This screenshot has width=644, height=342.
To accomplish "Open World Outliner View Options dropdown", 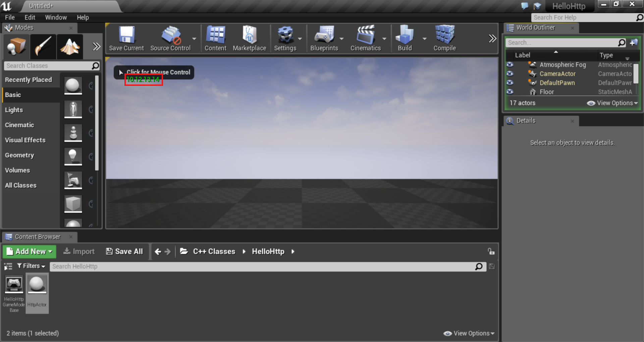I will coord(612,103).
